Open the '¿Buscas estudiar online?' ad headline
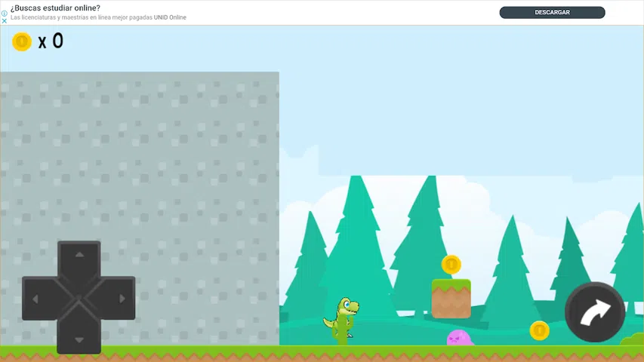Screen dimensions: 644x362 55,8
